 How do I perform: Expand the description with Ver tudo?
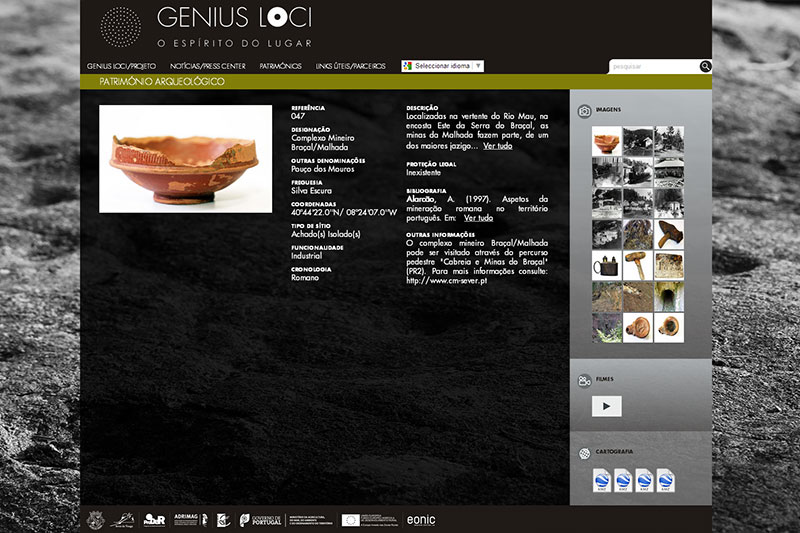tap(497, 146)
